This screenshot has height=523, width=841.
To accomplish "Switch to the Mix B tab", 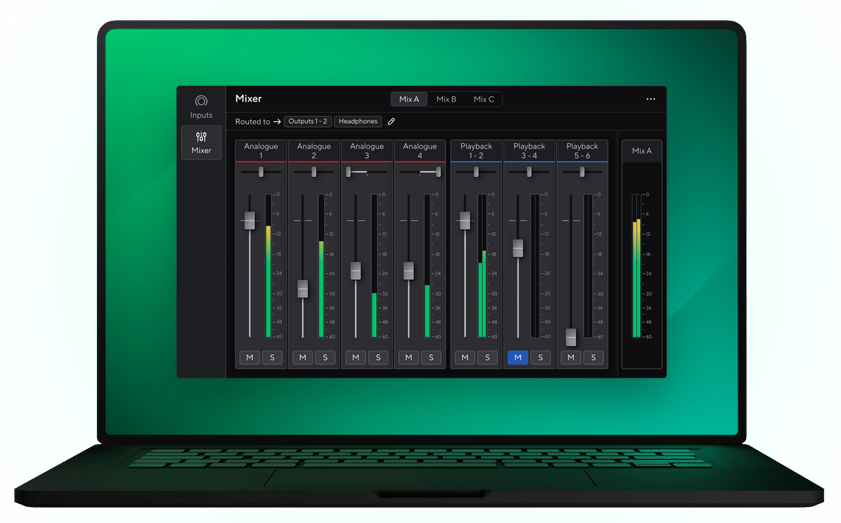I will tap(446, 99).
